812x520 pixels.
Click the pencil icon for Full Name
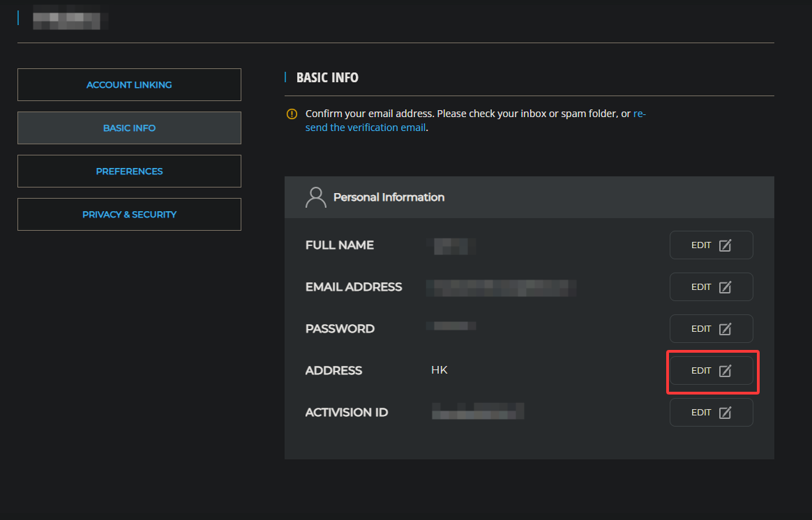pyautogui.click(x=725, y=245)
